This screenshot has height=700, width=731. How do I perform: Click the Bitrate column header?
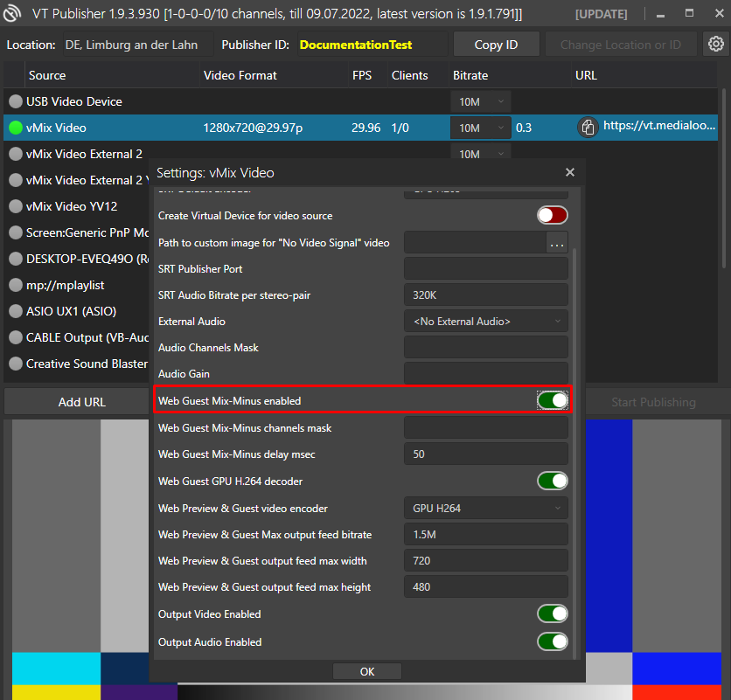pos(470,75)
